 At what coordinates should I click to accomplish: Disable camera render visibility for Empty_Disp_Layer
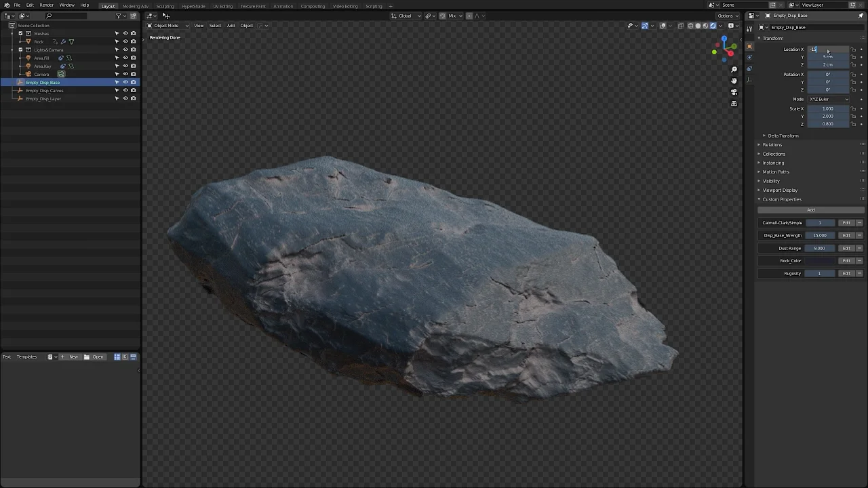(x=133, y=98)
